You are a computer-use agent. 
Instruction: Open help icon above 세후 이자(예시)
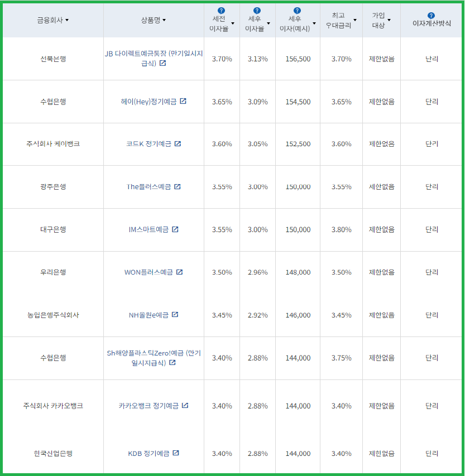pos(298,11)
